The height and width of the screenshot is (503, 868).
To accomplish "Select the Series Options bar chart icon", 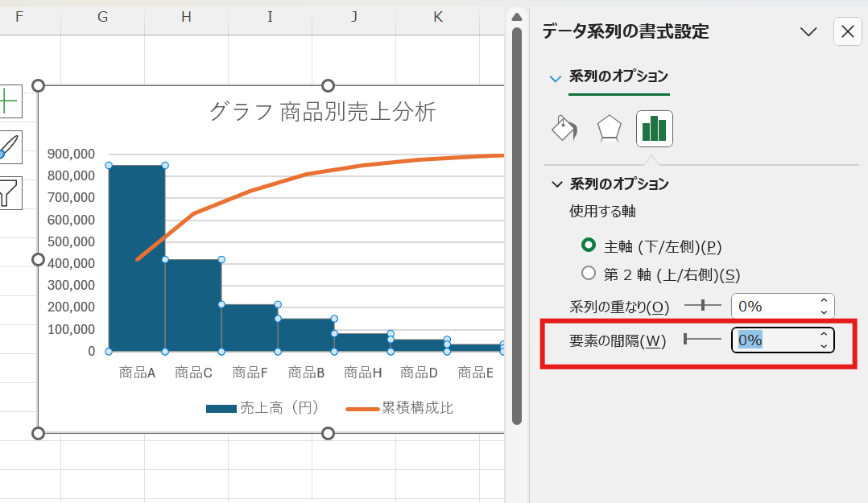I will point(654,129).
